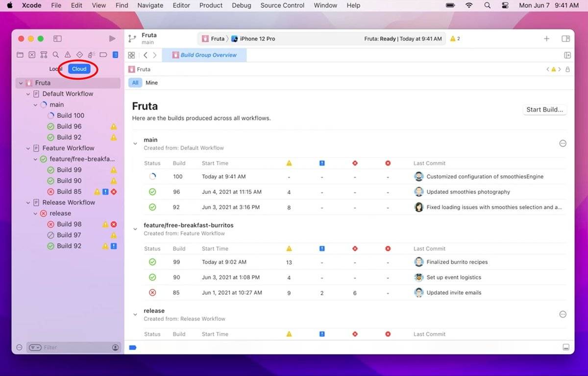Select the Cloud segment
The width and height of the screenshot is (588, 376).
[x=79, y=69]
